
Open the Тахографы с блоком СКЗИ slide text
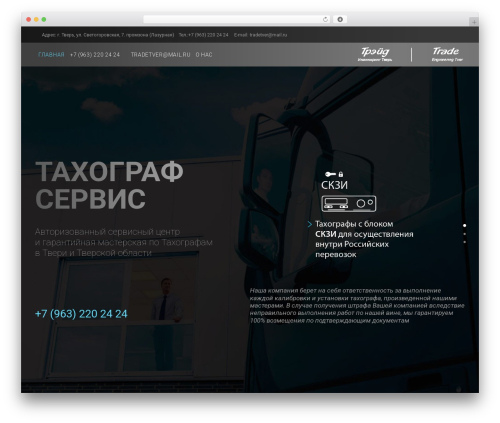click(364, 239)
